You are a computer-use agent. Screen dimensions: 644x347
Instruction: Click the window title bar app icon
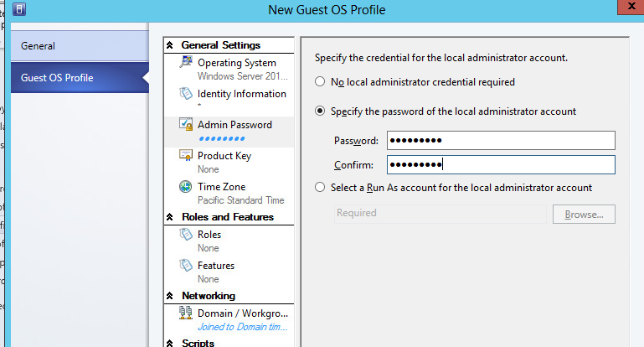(x=19, y=8)
